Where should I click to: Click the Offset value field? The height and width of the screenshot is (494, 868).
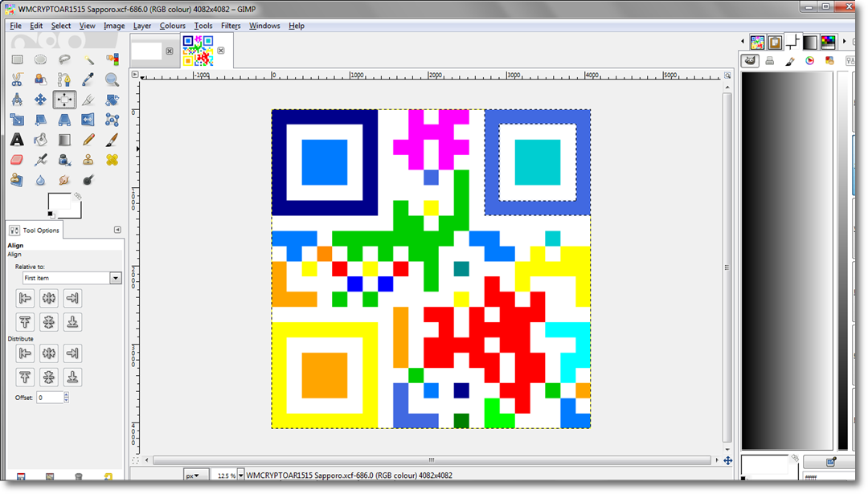click(x=50, y=397)
